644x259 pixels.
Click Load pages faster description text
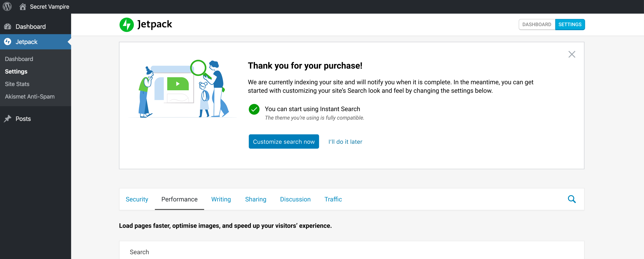[x=225, y=226]
